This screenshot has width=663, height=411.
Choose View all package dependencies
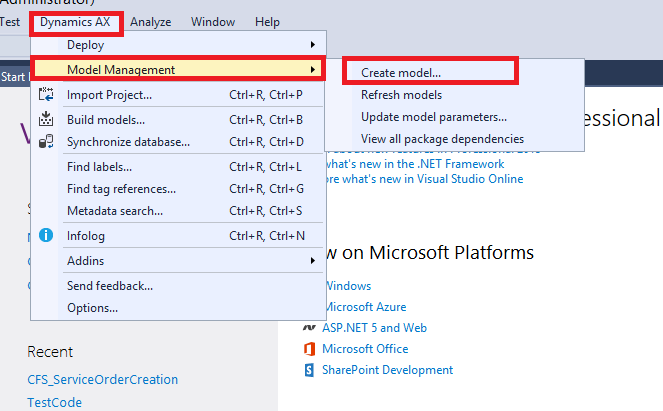442,138
